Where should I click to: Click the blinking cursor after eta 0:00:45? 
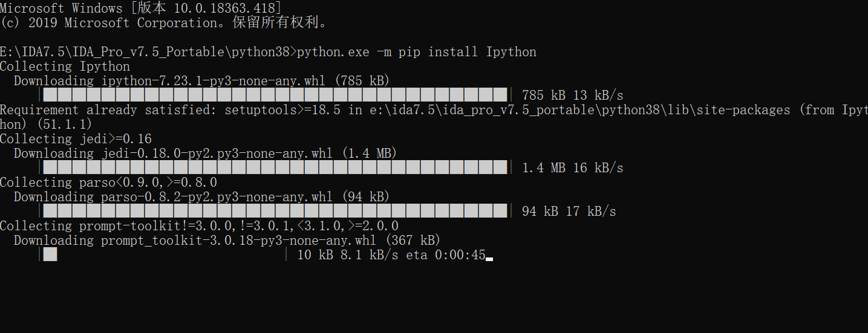click(x=489, y=259)
